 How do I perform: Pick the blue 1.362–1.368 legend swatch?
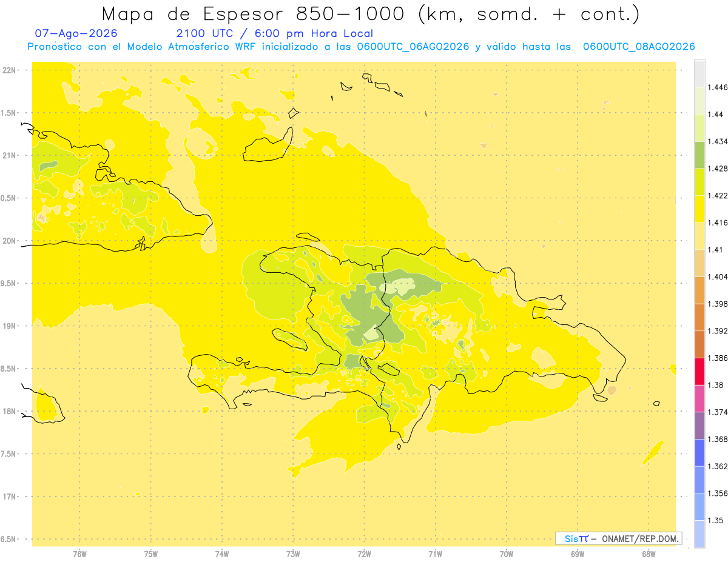click(699, 452)
